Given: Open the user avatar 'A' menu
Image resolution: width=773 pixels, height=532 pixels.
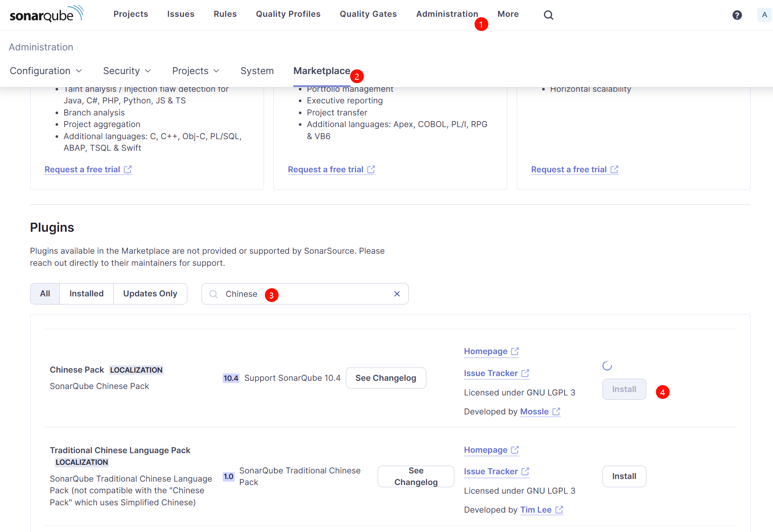Looking at the screenshot, I should 764,15.
